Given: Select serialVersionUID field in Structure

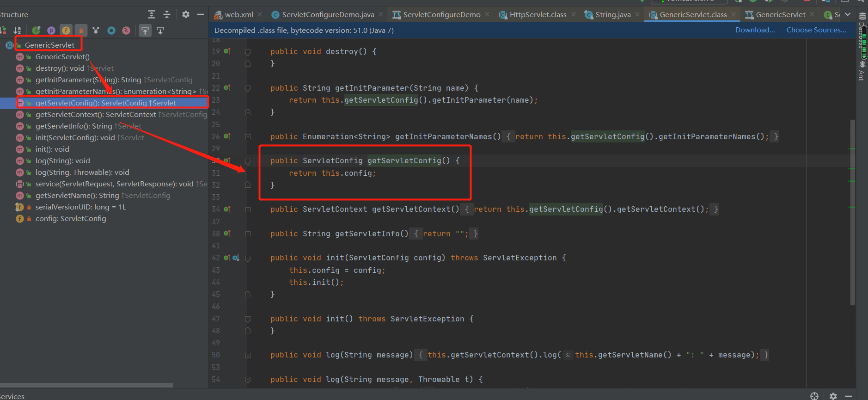Looking at the screenshot, I should pyautogui.click(x=80, y=207).
